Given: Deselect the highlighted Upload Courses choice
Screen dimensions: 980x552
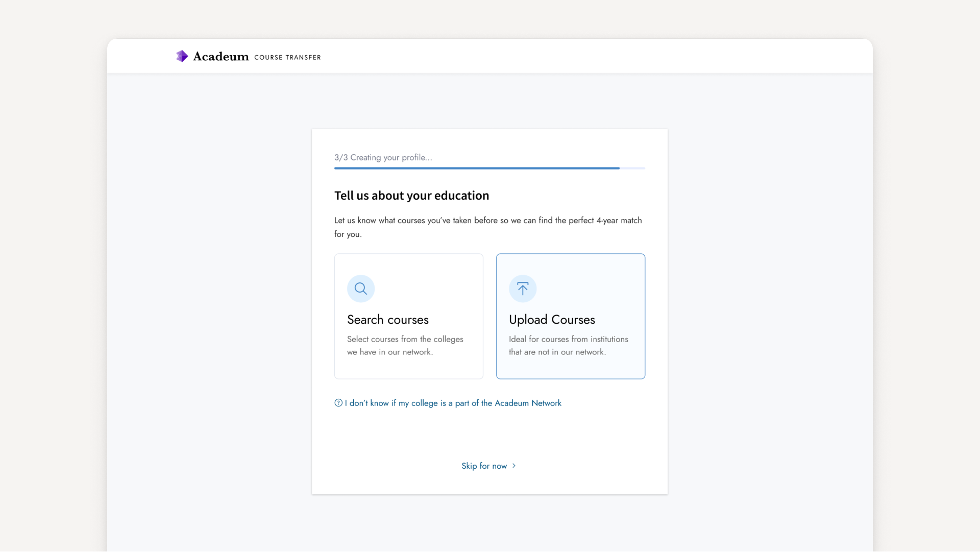Looking at the screenshot, I should click(x=570, y=316).
